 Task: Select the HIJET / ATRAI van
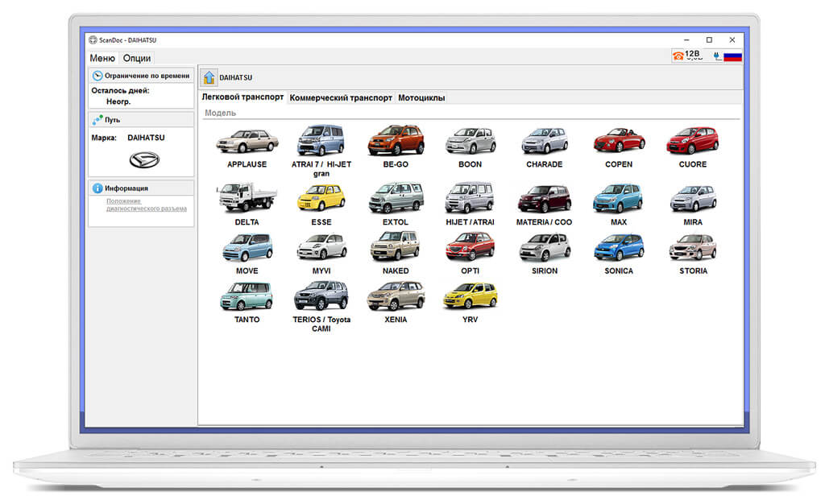[470, 197]
